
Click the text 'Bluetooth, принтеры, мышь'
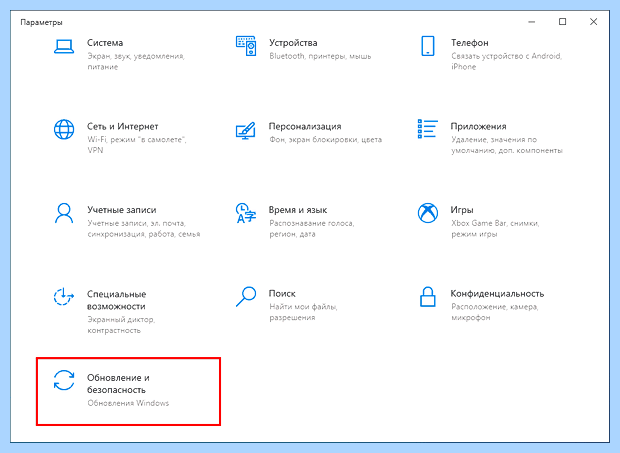click(320, 56)
